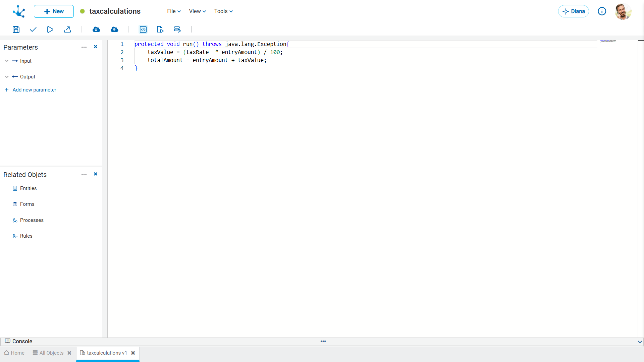The height and width of the screenshot is (362, 644).
Task: Open the File menu
Action: point(174,11)
